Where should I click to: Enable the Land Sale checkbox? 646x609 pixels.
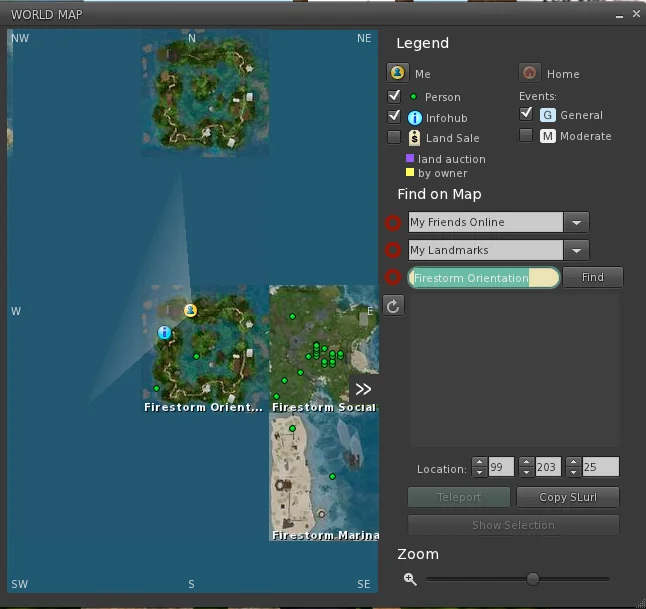[x=394, y=137]
